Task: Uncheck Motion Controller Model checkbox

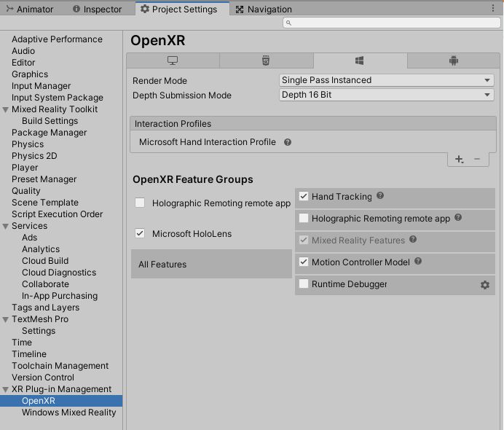Action: [x=304, y=262]
